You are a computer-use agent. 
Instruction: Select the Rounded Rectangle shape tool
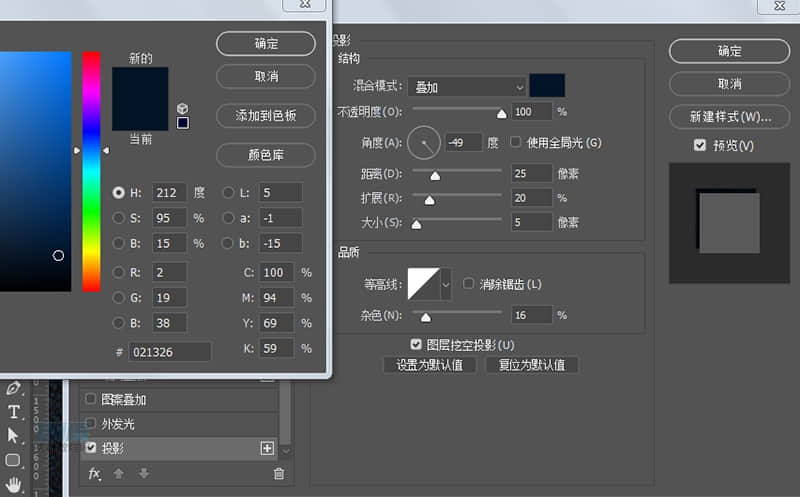click(13, 460)
